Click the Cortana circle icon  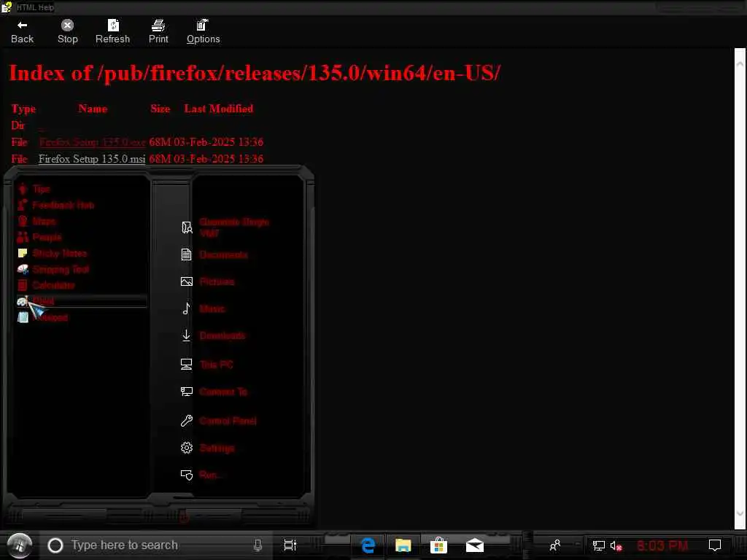(x=55, y=545)
